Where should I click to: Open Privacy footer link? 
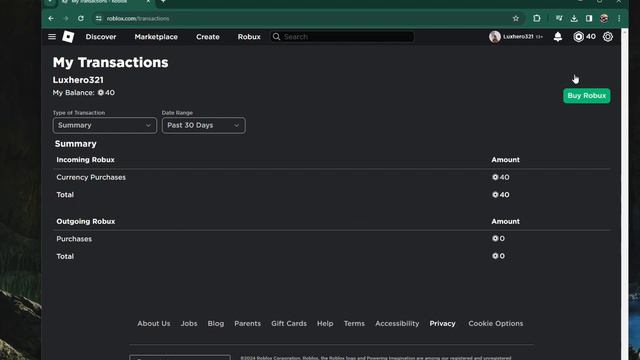click(442, 323)
